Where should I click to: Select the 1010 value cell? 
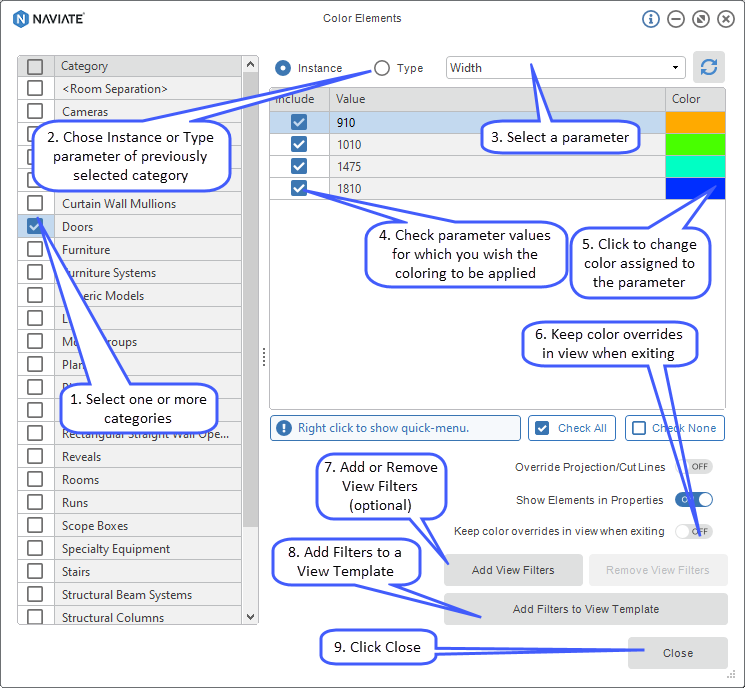click(497, 144)
